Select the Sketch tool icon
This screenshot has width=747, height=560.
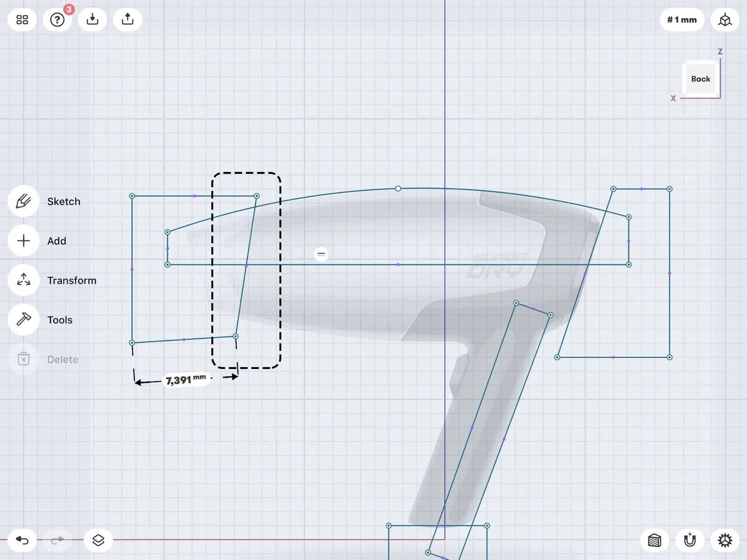[24, 201]
